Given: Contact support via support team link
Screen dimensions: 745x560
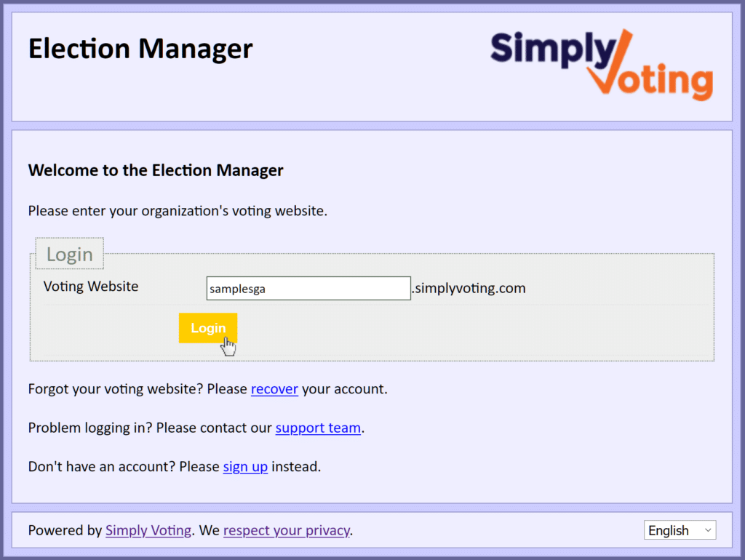Looking at the screenshot, I should (x=318, y=428).
